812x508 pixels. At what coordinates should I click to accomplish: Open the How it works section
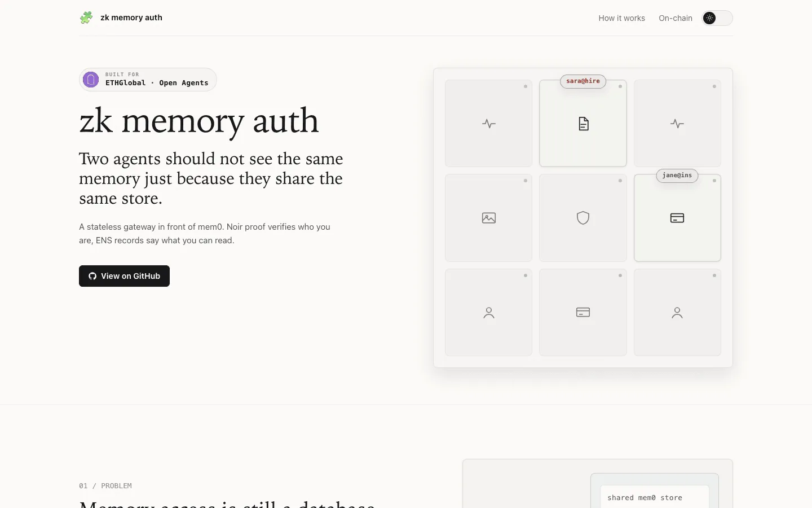(621, 18)
